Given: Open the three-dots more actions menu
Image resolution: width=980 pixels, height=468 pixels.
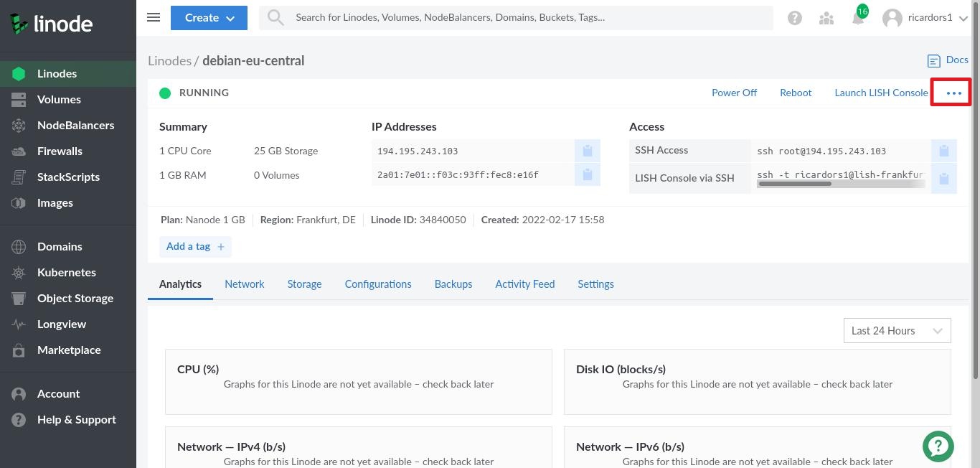Looking at the screenshot, I should tap(954, 93).
